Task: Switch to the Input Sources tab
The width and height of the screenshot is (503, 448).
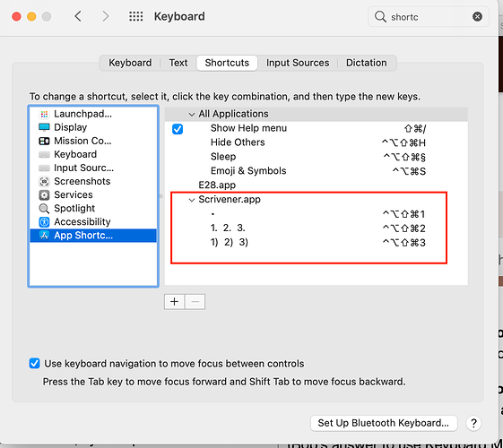Action: [298, 63]
